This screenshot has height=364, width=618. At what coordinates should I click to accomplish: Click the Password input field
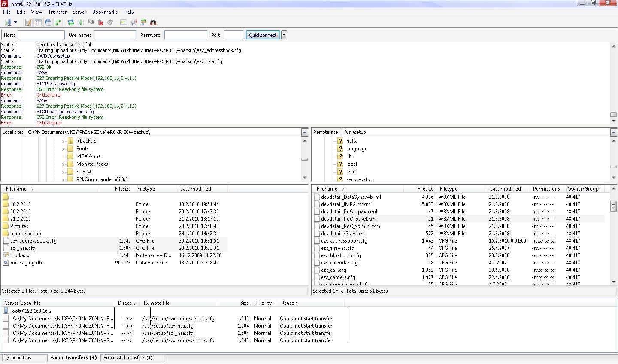tap(186, 35)
